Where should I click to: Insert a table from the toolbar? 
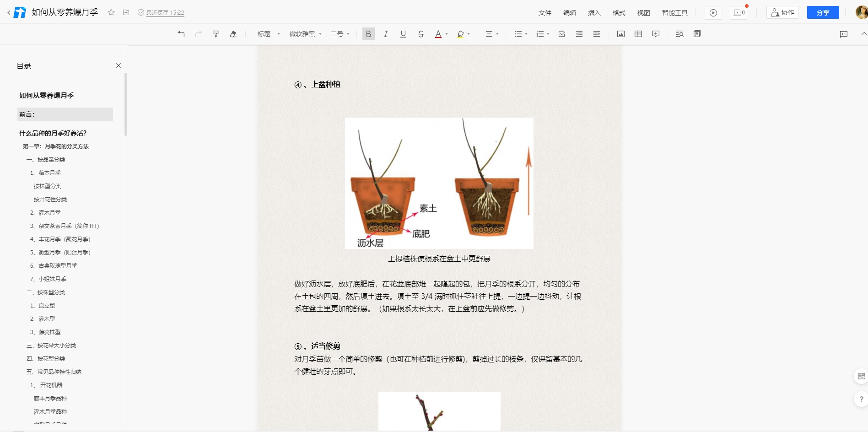point(638,34)
